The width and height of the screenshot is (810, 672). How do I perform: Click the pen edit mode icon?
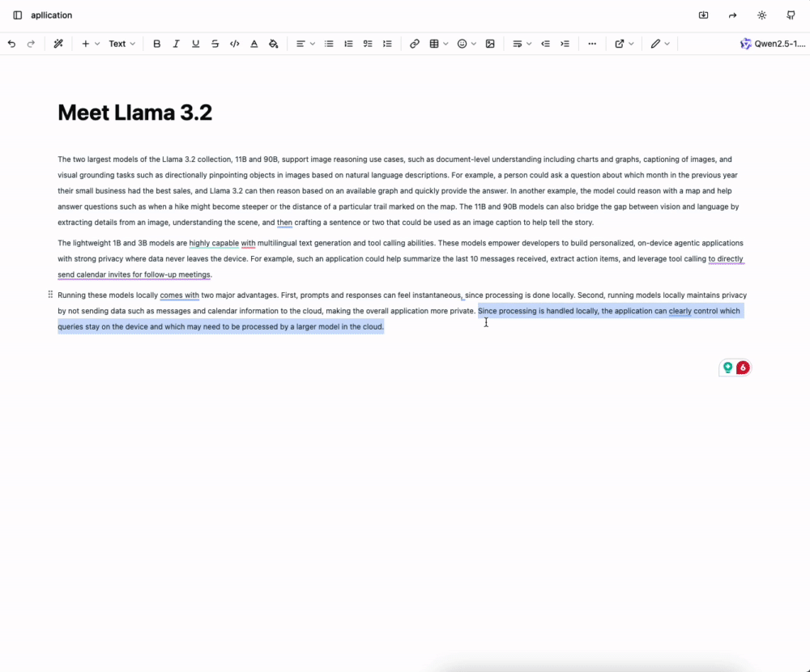click(x=655, y=44)
